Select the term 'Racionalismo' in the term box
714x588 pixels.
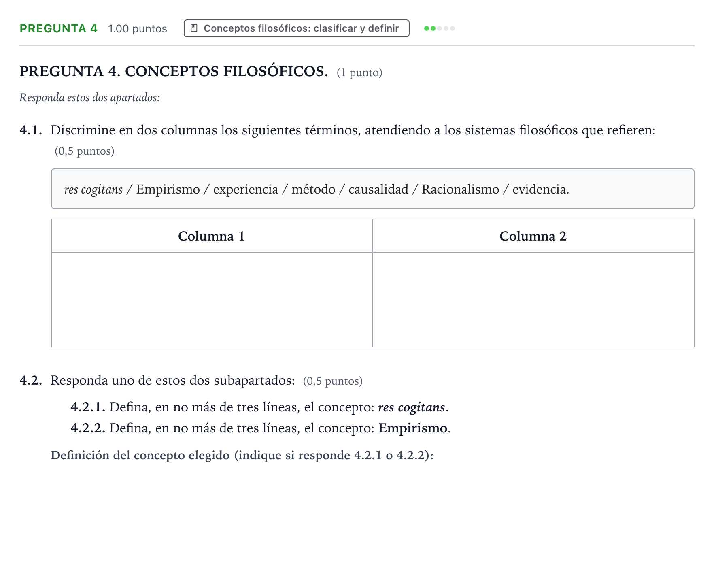click(461, 189)
